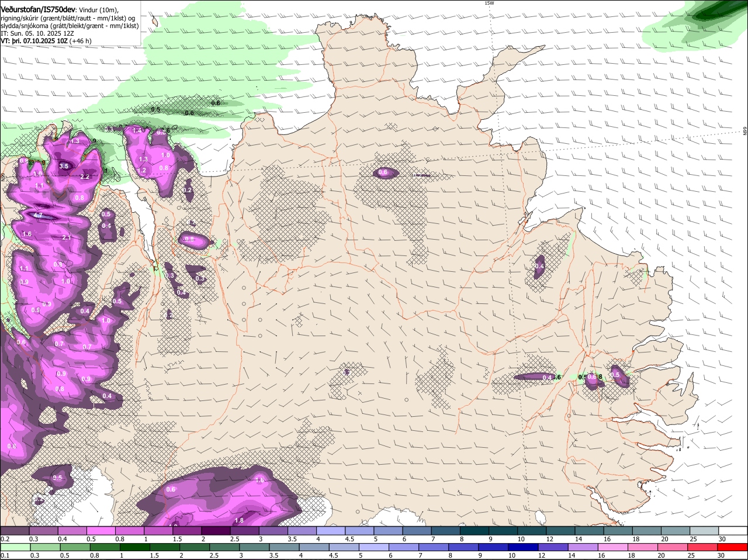748x560 pixels.
Task: Pick the dark teal snow legend swatch labelled 8
Action: [x=473, y=530]
